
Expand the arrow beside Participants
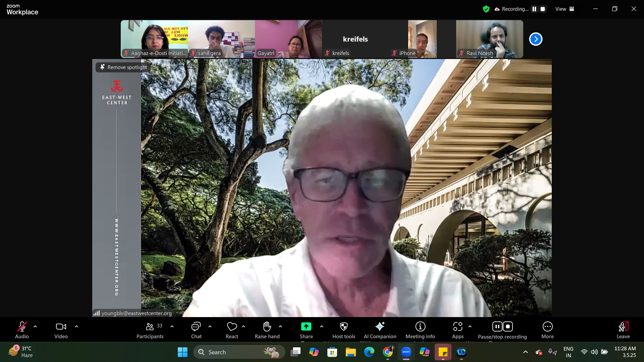coord(172,326)
